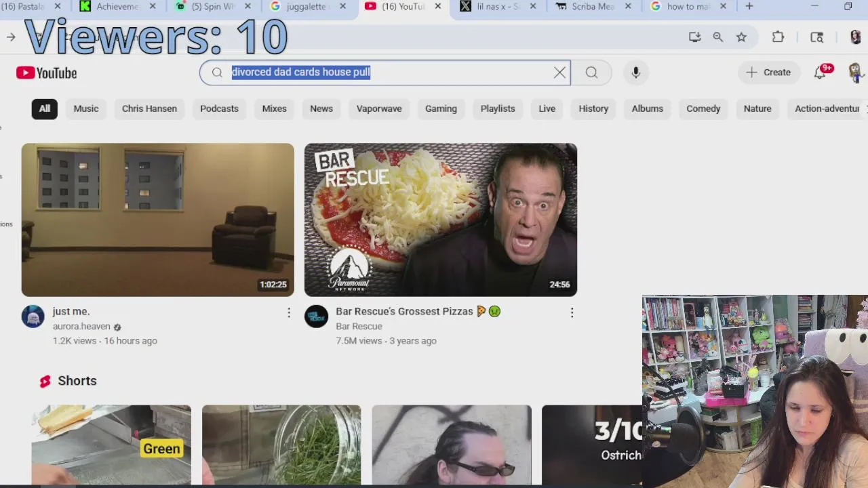Open the Short reading 3/10 Ostrich
Screen dimensions: 868x488
coord(592,445)
